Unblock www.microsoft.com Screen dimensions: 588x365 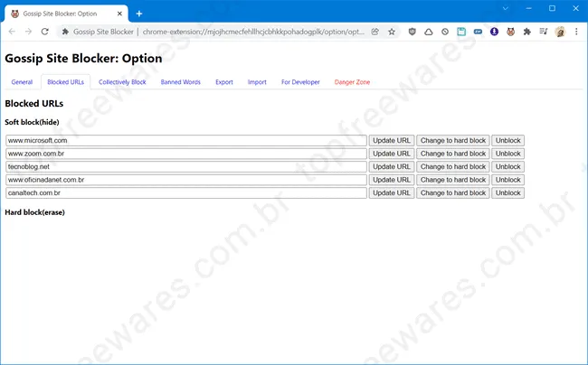tap(508, 140)
